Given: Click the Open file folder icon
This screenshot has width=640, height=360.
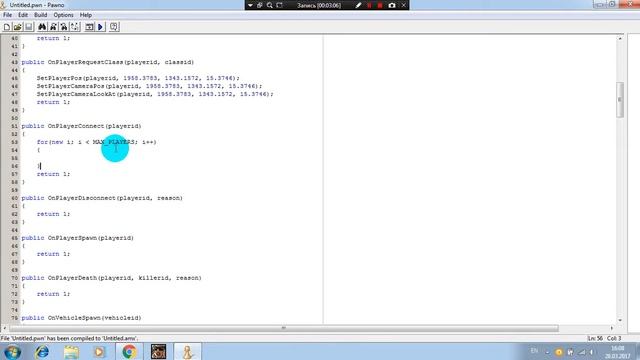Looking at the screenshot, I should tap(17, 27).
